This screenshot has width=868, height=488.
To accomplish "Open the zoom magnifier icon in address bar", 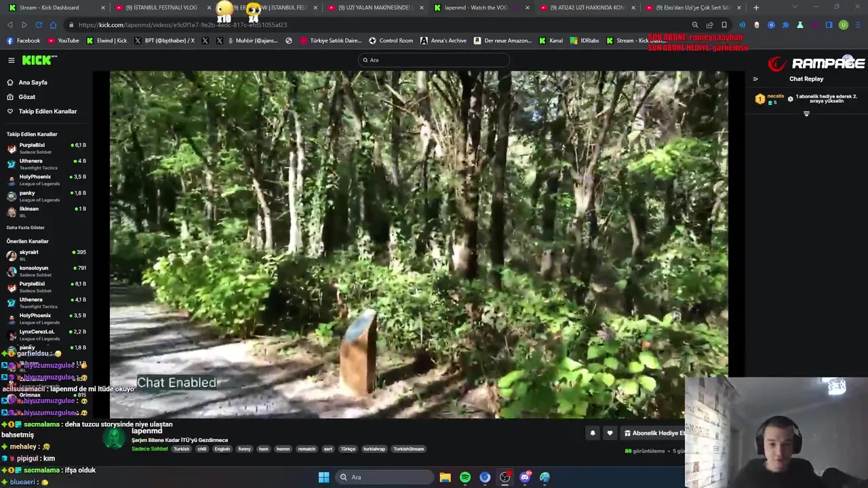I will [x=695, y=25].
